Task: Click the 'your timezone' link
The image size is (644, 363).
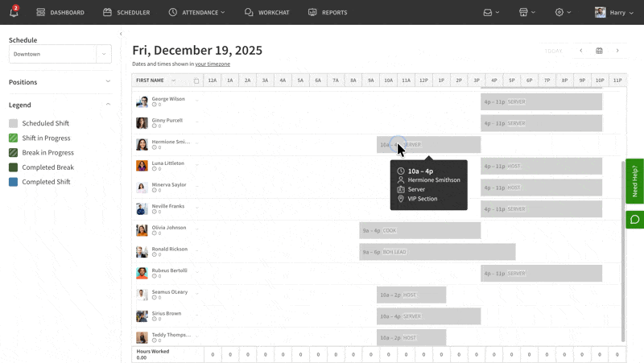Action: pyautogui.click(x=213, y=64)
